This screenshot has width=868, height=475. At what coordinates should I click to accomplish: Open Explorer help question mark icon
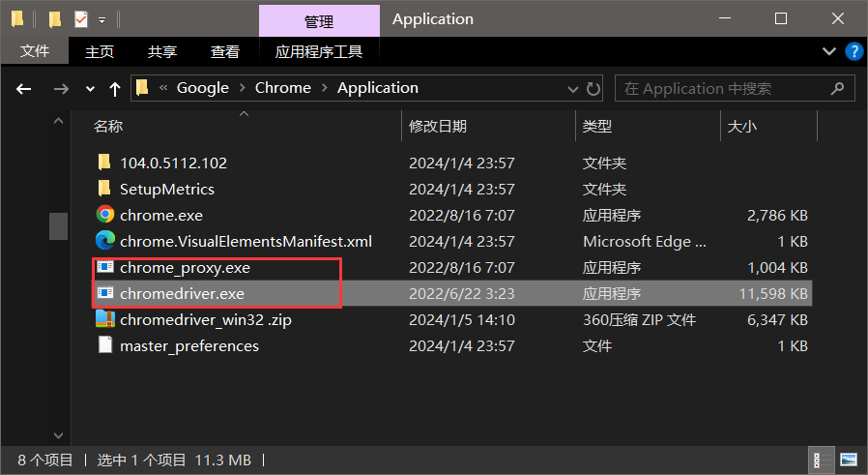854,51
